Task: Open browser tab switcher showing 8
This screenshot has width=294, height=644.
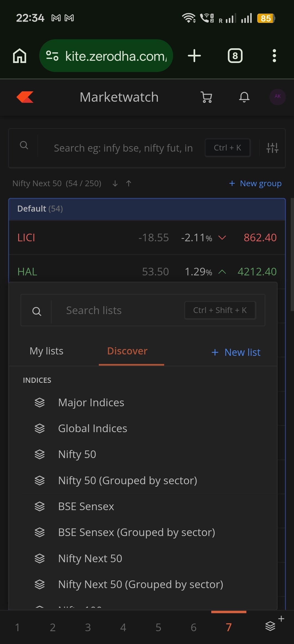Action: click(235, 56)
